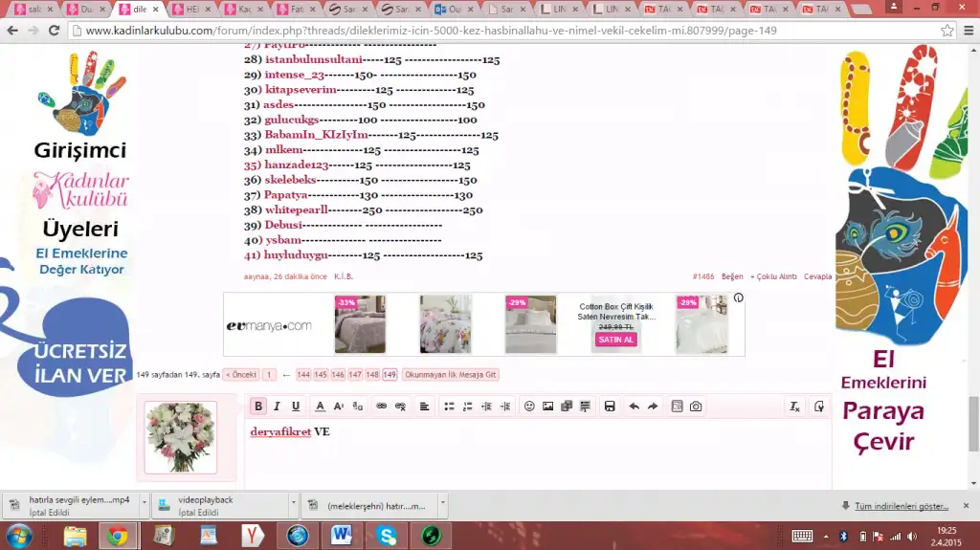Toggle bold formatting in the editor
This screenshot has width=980, height=550.
[258, 407]
